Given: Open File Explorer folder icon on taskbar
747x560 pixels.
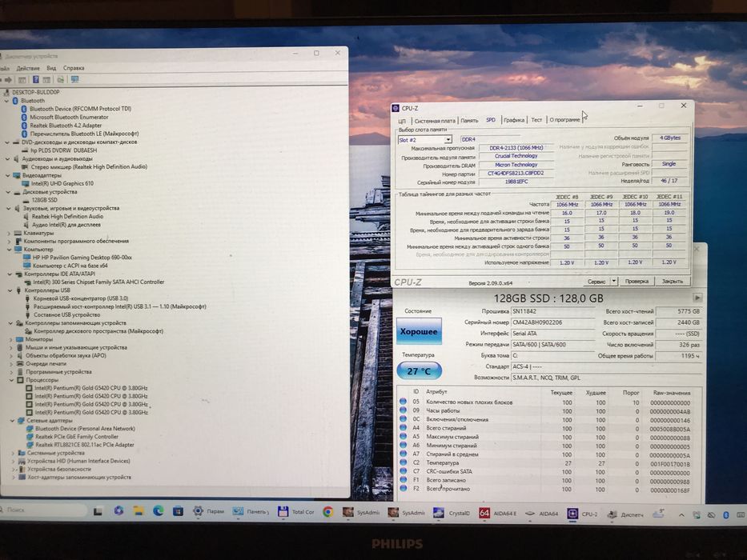Looking at the screenshot, I should coord(139,511).
